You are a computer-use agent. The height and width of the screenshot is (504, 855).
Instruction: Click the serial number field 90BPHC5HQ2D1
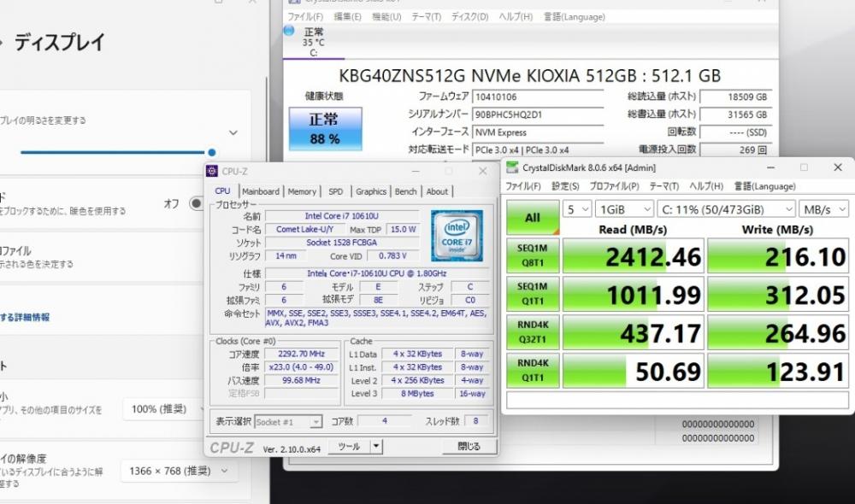pos(538,114)
